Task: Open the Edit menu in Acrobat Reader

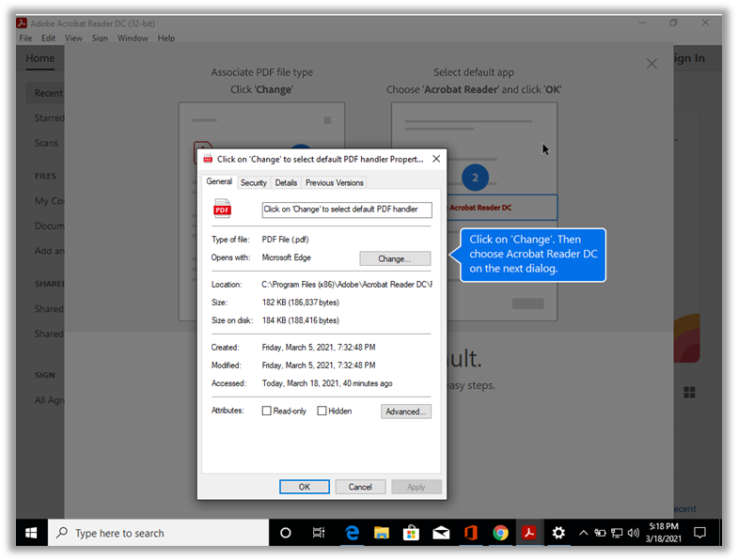Action: [x=49, y=39]
